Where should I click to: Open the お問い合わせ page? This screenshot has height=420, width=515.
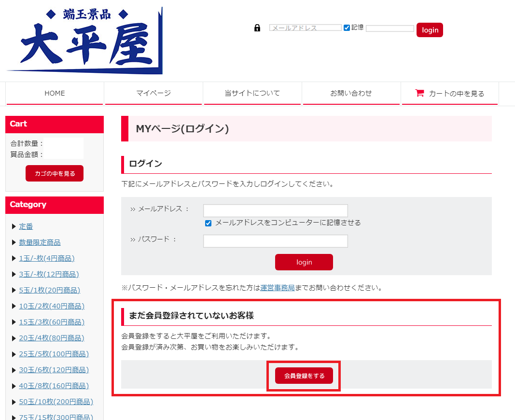click(x=351, y=93)
